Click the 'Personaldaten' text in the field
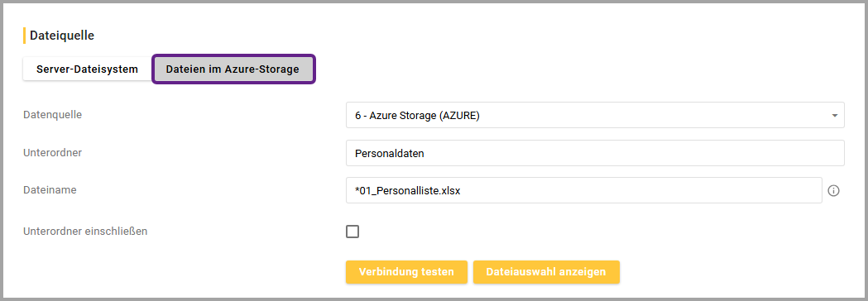This screenshot has width=868, height=301. 390,153
